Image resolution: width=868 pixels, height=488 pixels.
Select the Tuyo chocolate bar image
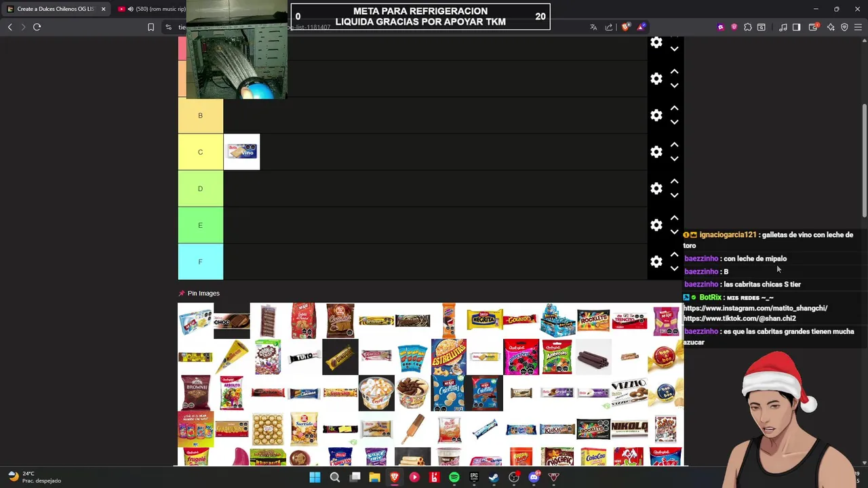pos(304,357)
